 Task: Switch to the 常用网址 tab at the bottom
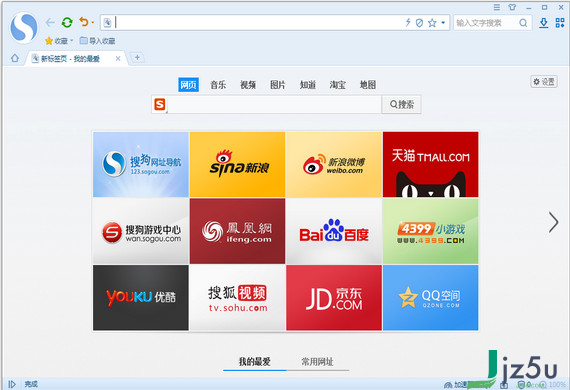[x=317, y=362]
